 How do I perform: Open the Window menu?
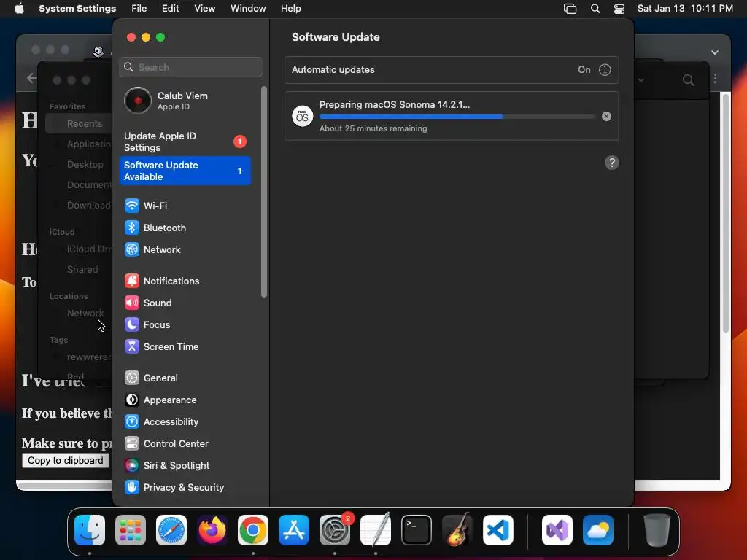tap(248, 9)
